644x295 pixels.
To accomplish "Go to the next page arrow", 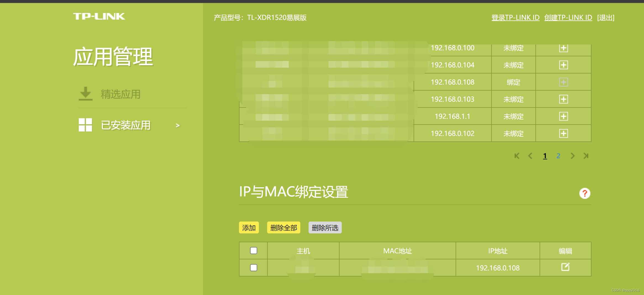I will pyautogui.click(x=572, y=156).
